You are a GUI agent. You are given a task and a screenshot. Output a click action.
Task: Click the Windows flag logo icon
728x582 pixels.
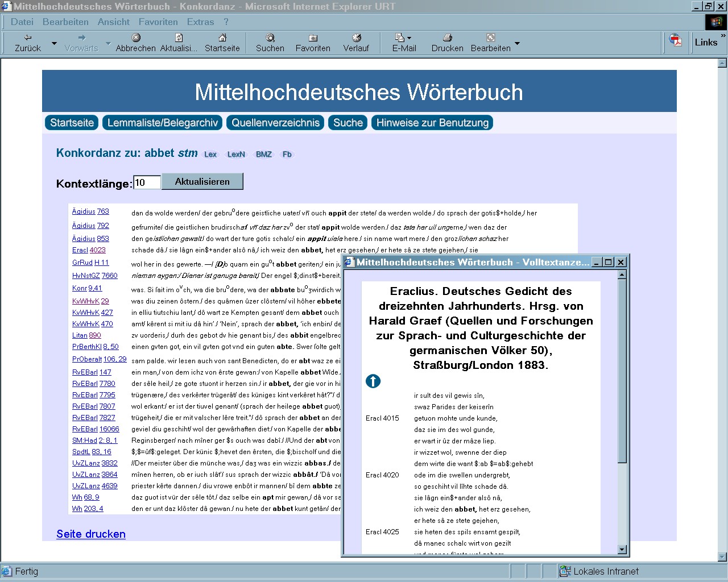pos(716,22)
